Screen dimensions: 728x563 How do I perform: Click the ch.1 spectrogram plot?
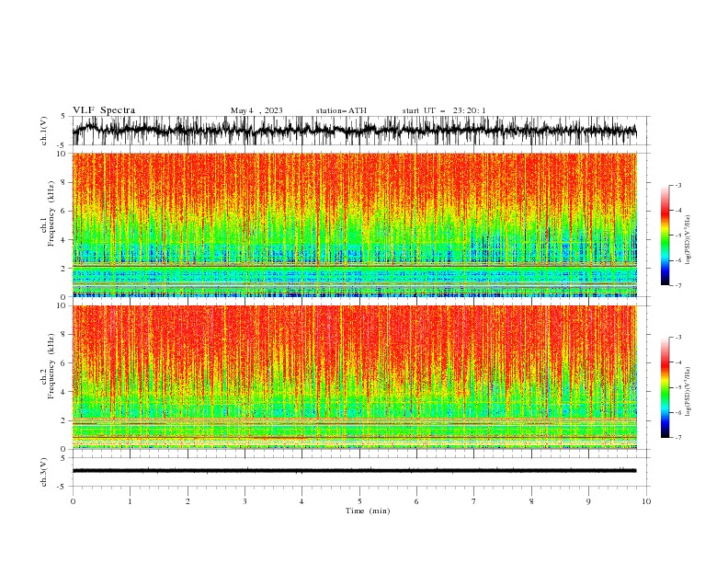point(355,224)
